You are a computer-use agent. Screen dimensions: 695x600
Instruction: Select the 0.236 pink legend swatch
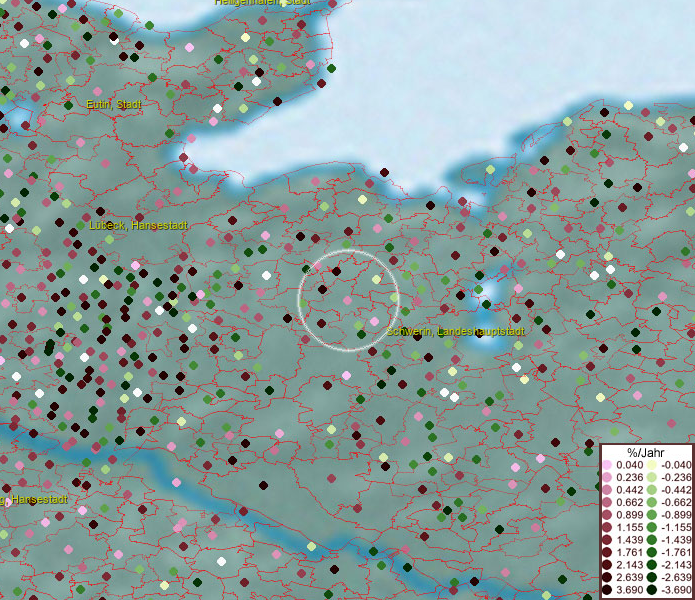tap(607, 478)
